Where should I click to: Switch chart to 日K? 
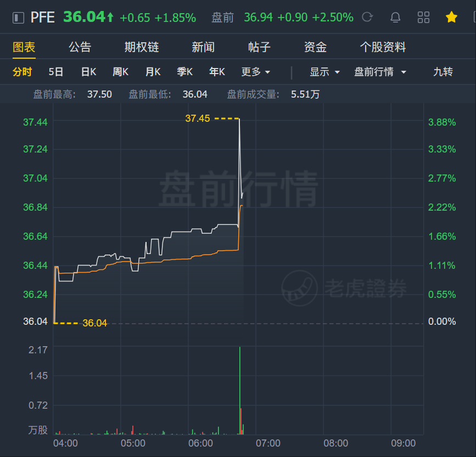click(88, 72)
